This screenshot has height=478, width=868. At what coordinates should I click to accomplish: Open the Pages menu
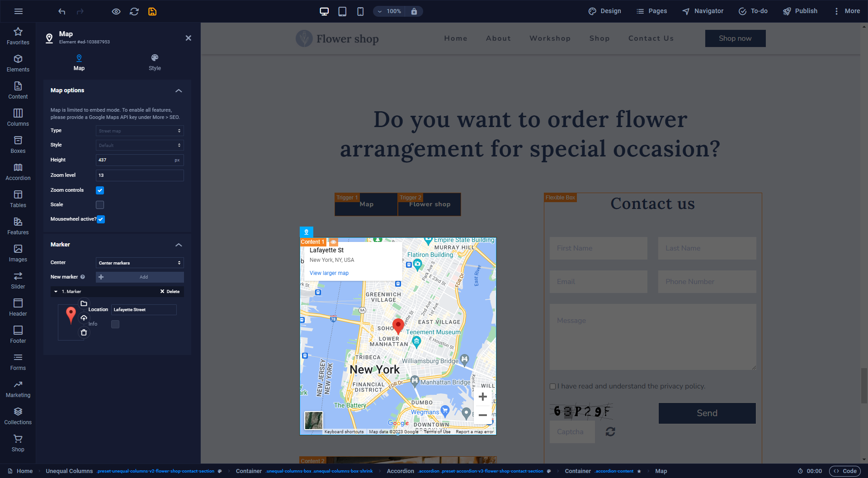point(651,11)
